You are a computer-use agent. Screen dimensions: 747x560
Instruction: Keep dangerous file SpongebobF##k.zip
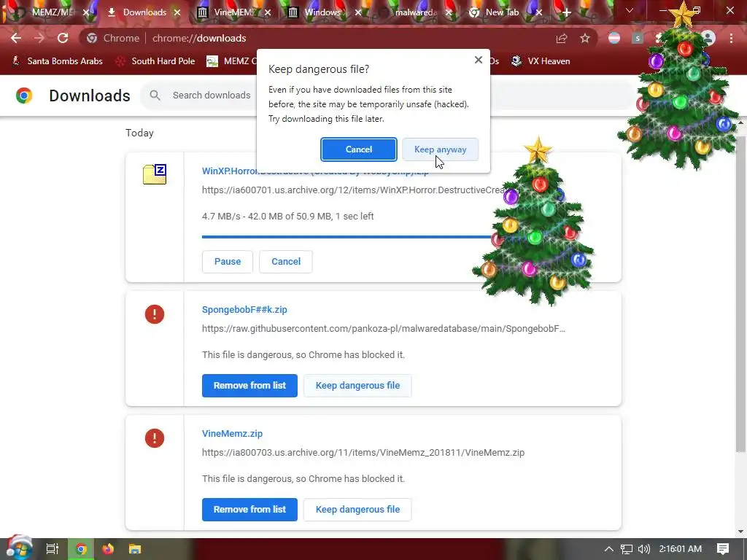pos(357,386)
